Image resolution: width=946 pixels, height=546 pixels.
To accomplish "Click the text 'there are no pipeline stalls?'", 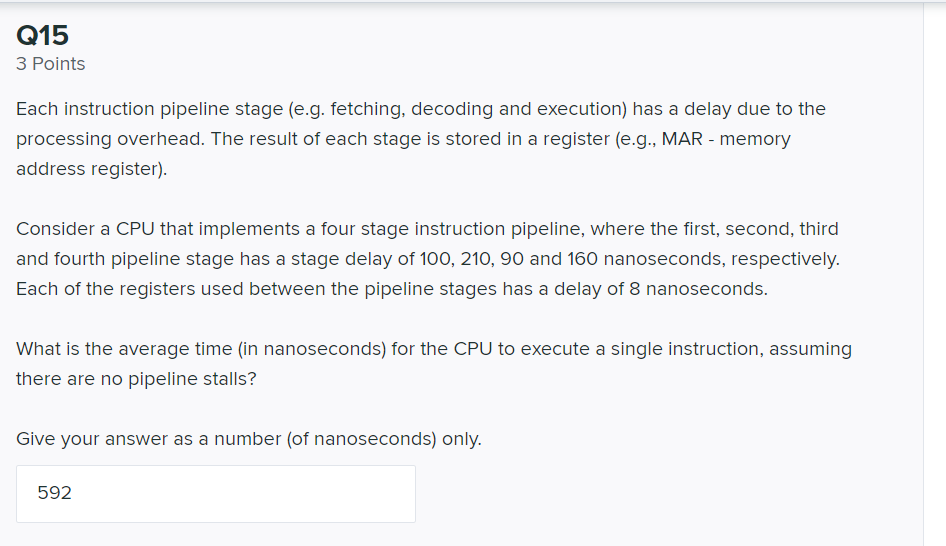I will pyautogui.click(x=136, y=379).
